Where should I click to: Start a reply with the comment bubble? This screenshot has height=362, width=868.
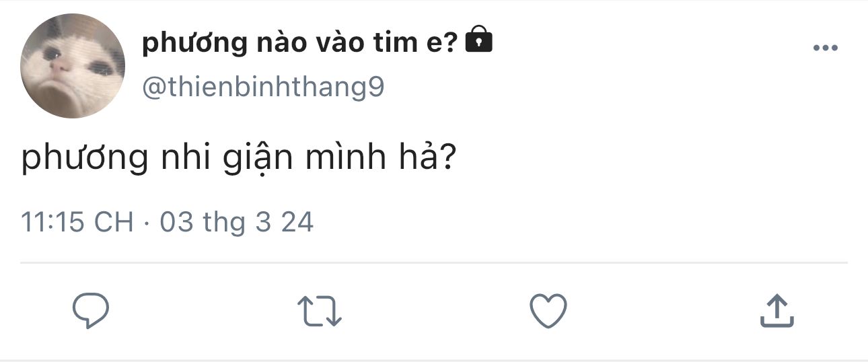(x=91, y=311)
